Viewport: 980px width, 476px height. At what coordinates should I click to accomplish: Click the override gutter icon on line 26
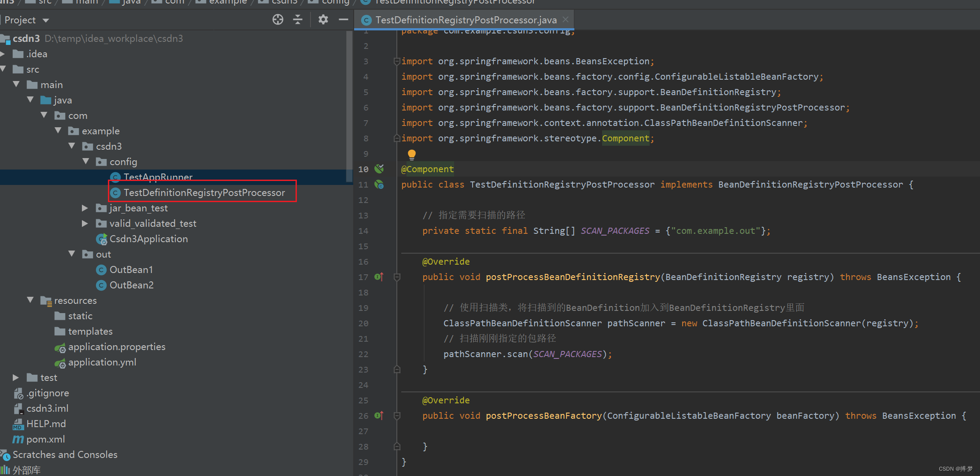[x=379, y=415]
